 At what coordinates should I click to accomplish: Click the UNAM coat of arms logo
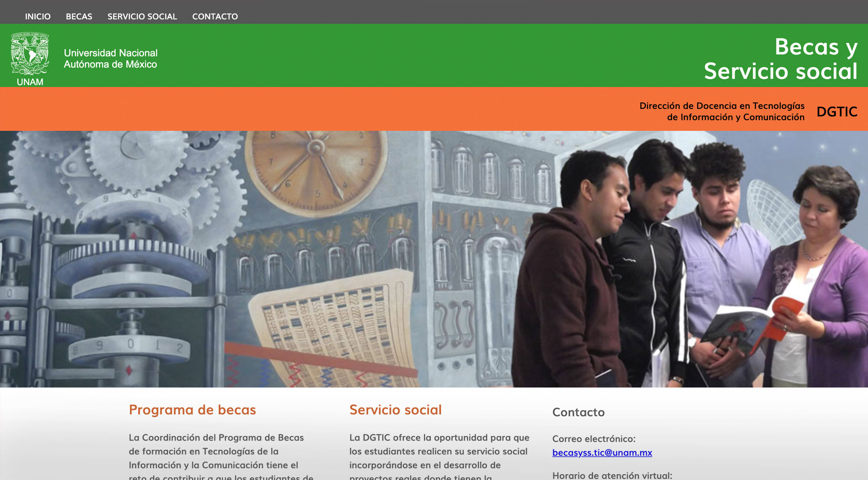point(30,54)
